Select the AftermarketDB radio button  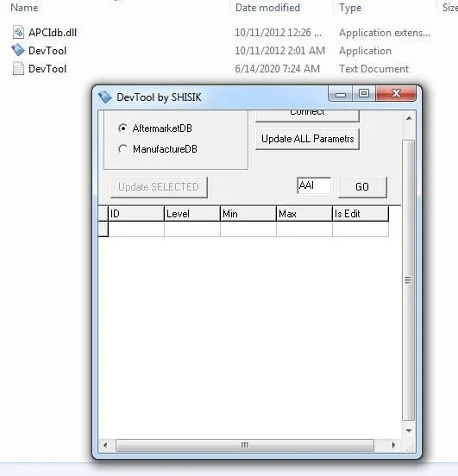tap(122, 128)
